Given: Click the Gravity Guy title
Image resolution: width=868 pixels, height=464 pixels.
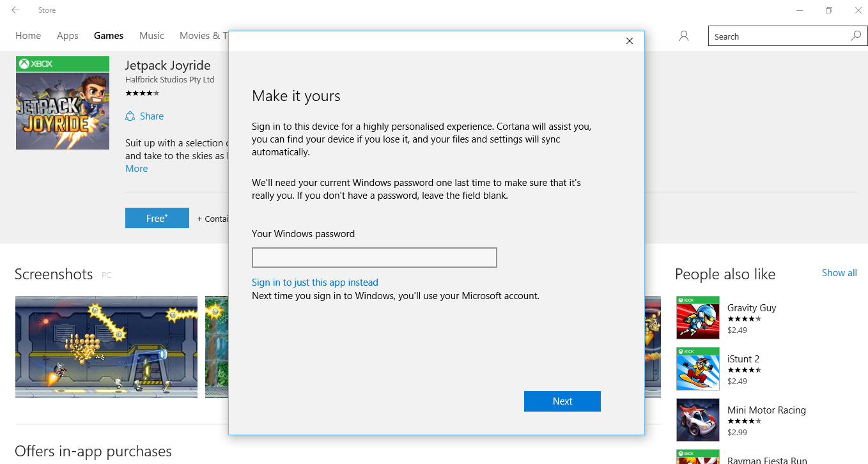Looking at the screenshot, I should point(752,308).
